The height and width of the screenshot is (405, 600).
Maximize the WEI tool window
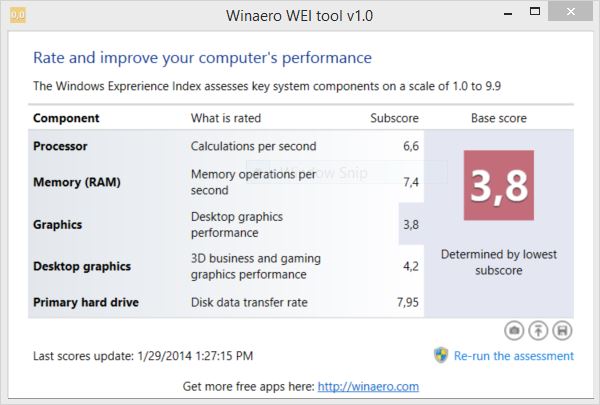(535, 11)
